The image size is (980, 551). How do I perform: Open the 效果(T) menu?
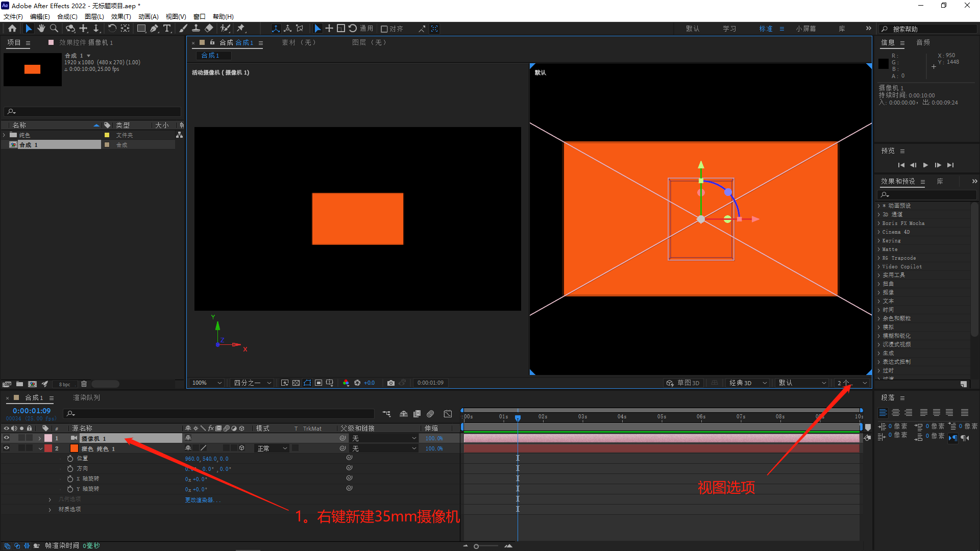pos(121,17)
